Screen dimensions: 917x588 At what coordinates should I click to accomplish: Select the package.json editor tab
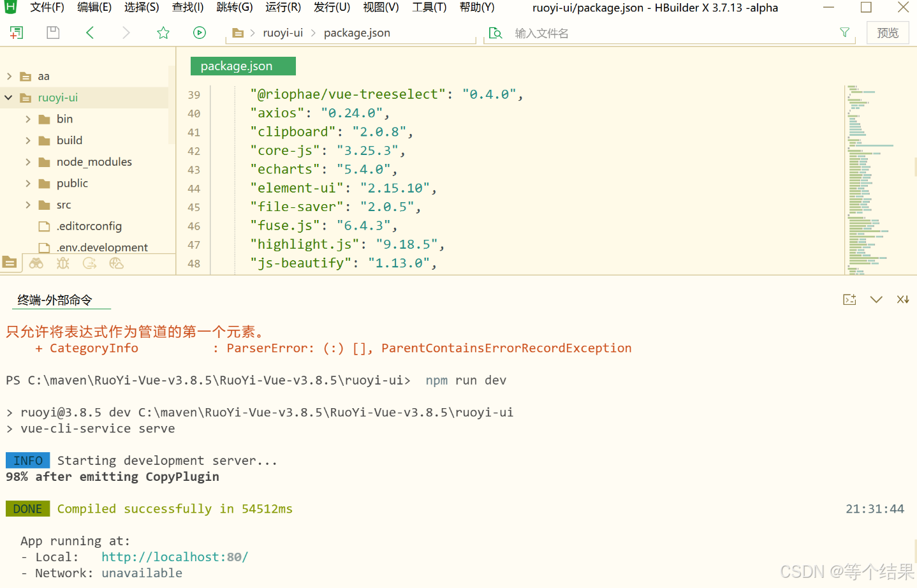pos(243,66)
